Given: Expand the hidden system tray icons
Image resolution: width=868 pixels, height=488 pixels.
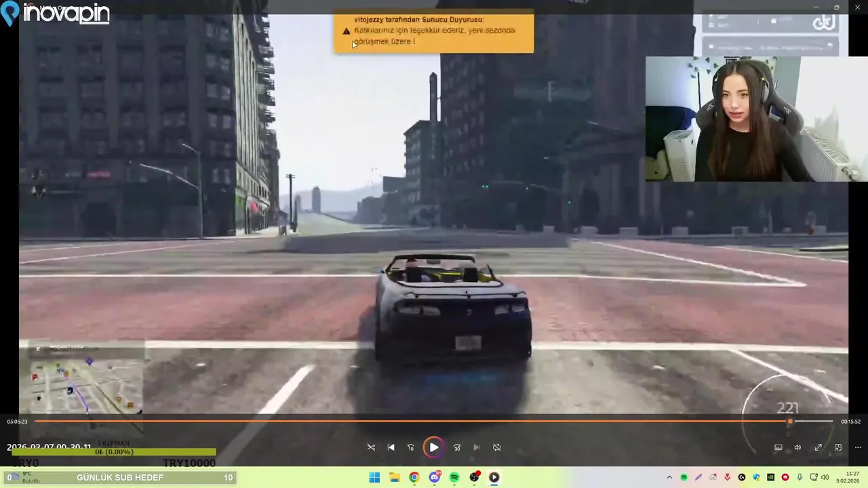Looking at the screenshot, I should (x=669, y=477).
